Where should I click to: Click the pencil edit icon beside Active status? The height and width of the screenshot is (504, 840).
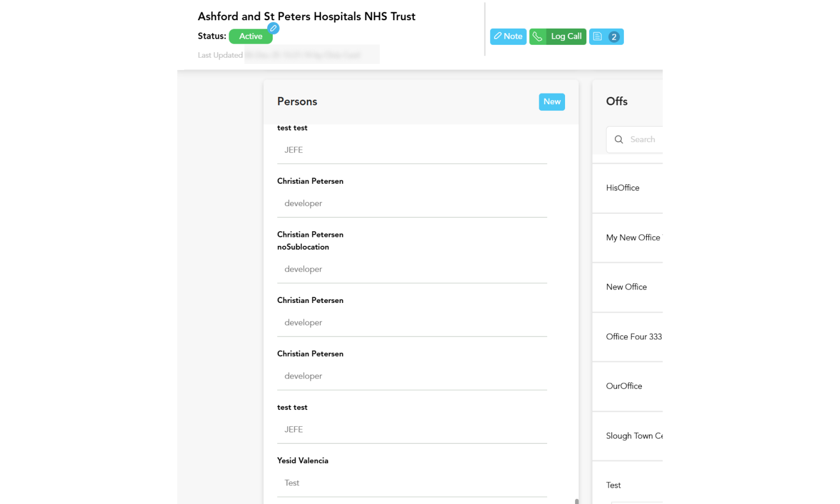tap(273, 28)
